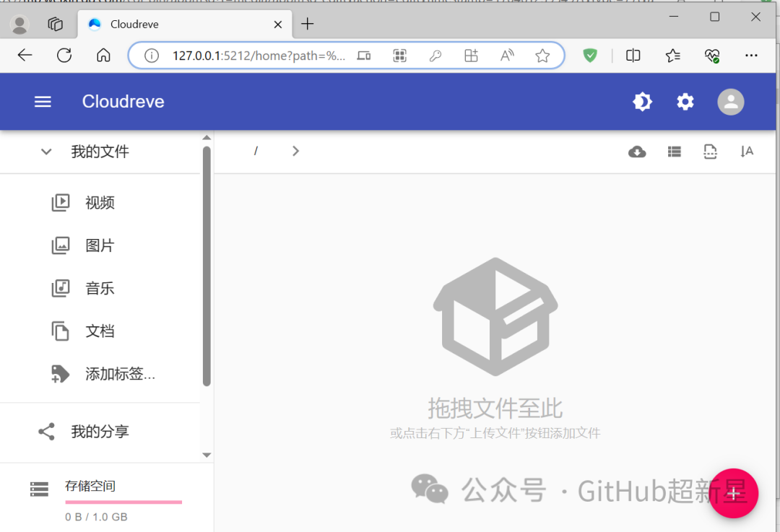Open the sort order menu
780x532 pixels.
click(x=747, y=151)
